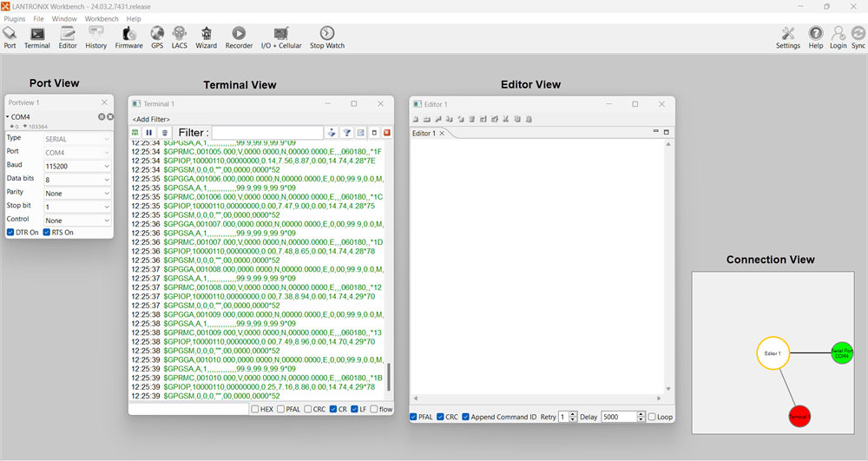Click the Sync icon
868x461 pixels.
pyautogui.click(x=858, y=37)
